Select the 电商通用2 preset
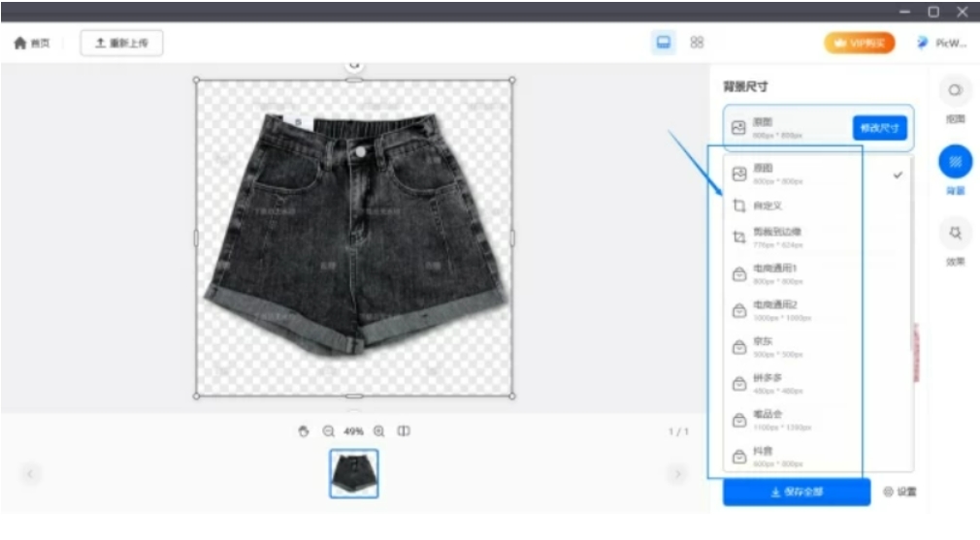980x540 pixels. [818, 310]
